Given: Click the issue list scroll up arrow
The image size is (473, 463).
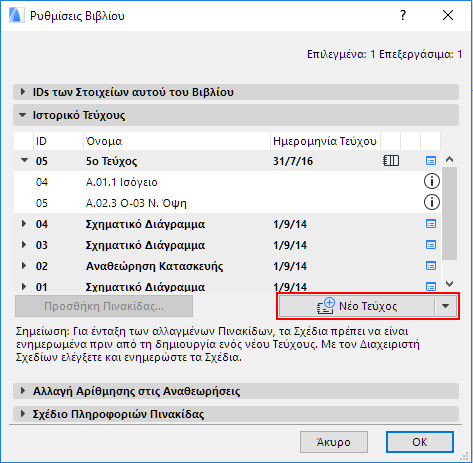Looking at the screenshot, I should pos(449,159).
